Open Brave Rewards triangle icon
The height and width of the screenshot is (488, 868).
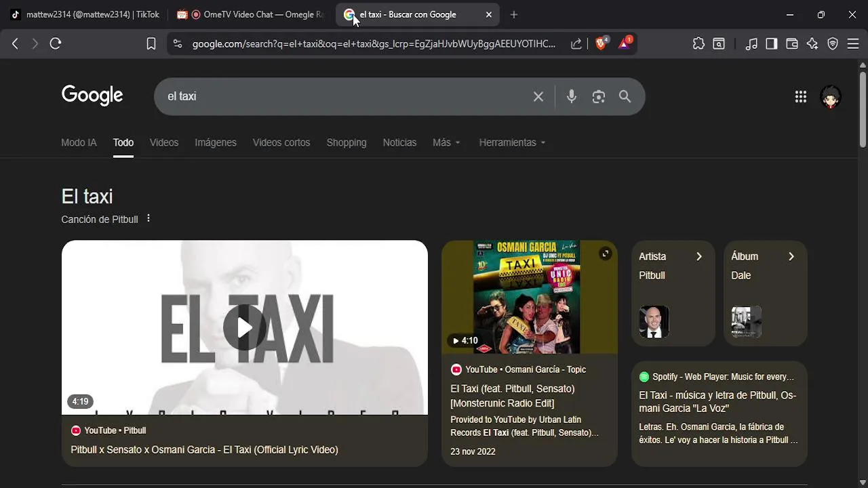[625, 43]
